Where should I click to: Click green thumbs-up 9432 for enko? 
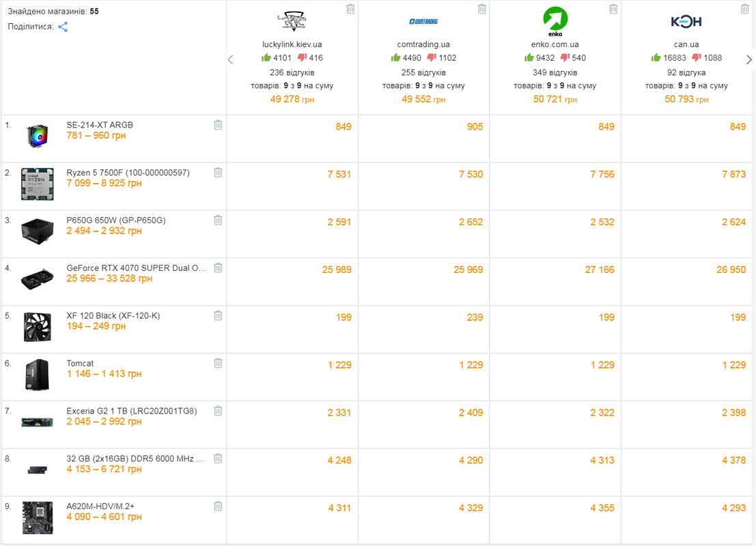529,58
